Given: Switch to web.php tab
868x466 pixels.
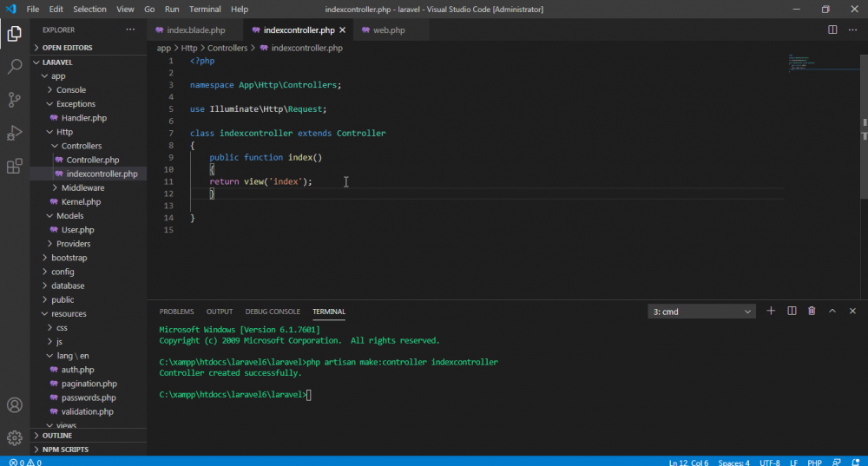Looking at the screenshot, I should point(389,30).
